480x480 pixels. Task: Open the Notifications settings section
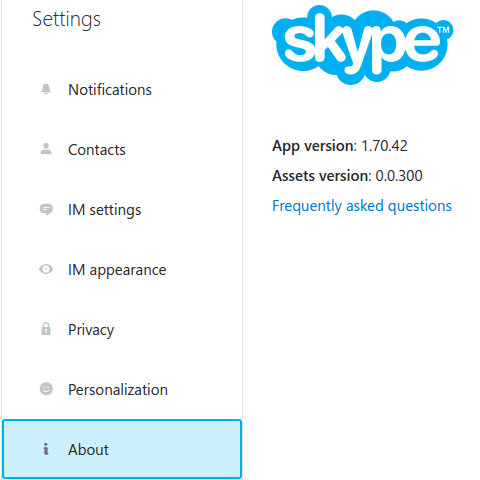pyautogui.click(x=122, y=90)
